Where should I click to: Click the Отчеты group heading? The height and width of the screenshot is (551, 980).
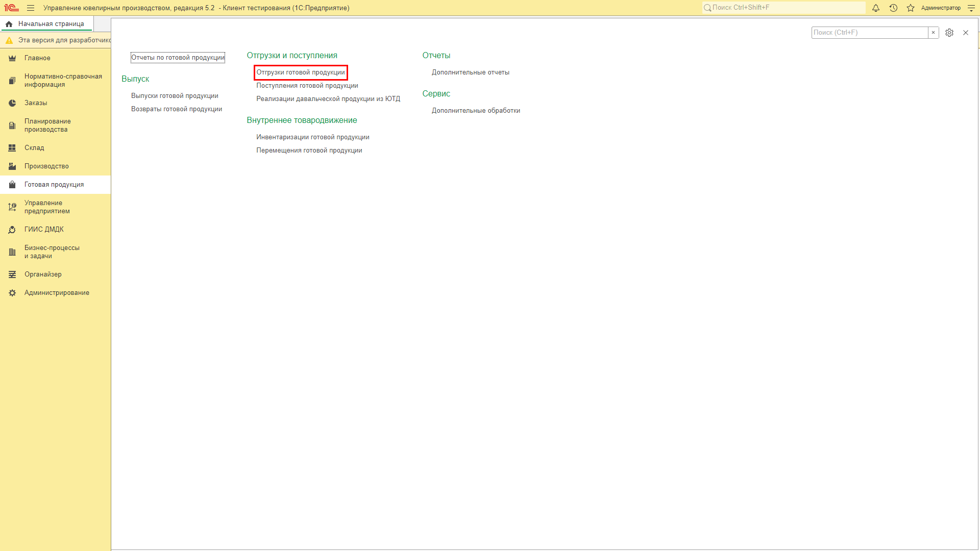(x=436, y=56)
